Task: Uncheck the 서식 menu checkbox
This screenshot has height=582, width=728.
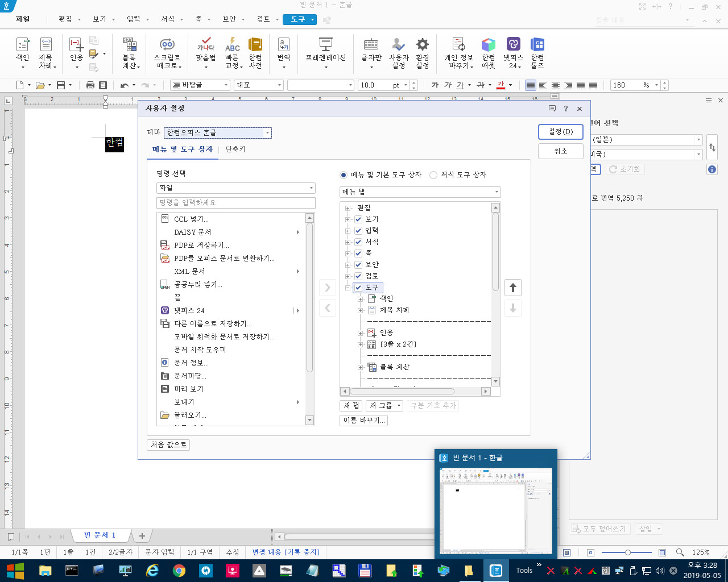Action: tap(358, 242)
